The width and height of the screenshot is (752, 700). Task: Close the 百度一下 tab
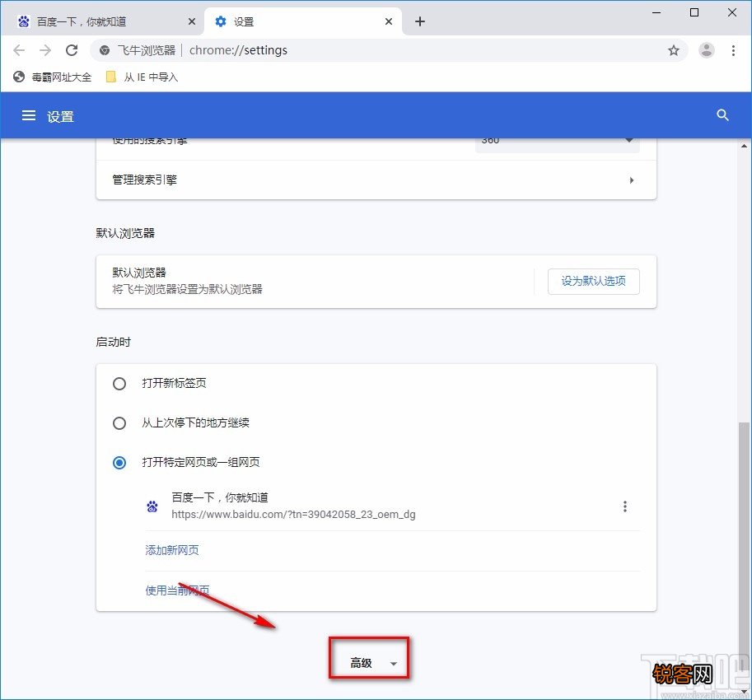tap(192, 21)
